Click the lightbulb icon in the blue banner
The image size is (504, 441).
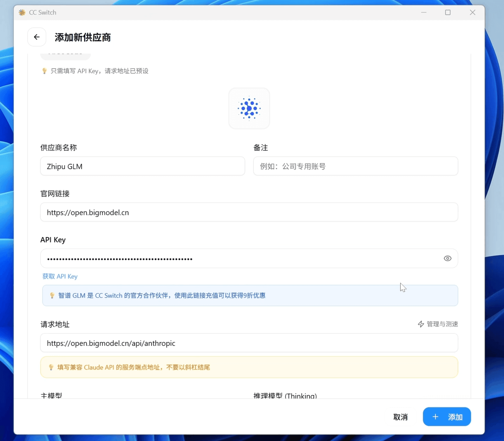(52, 295)
